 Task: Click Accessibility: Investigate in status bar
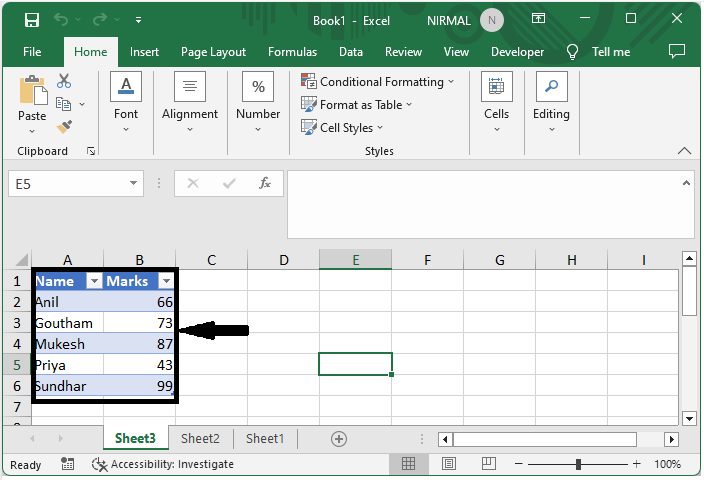(163, 464)
